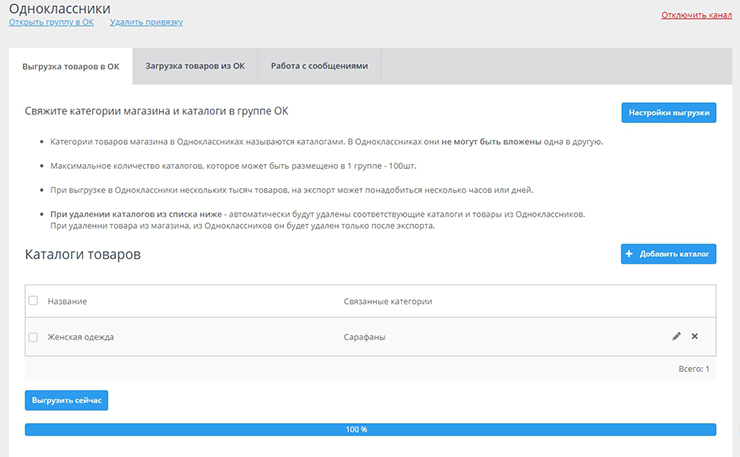Image resolution: width=740 pixels, height=457 pixels.
Task: Click the Свяжите категории магазина heading
Action: 156,111
